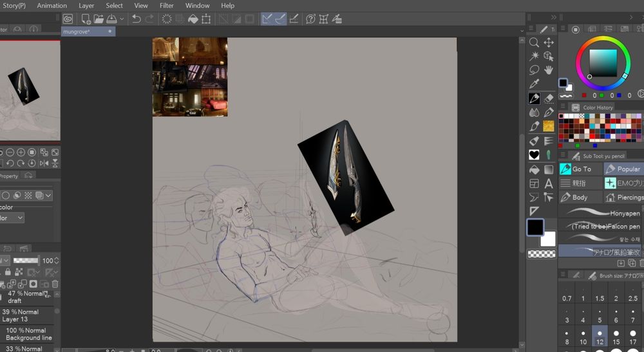Select the Auto select magic wand tool

coord(534,56)
